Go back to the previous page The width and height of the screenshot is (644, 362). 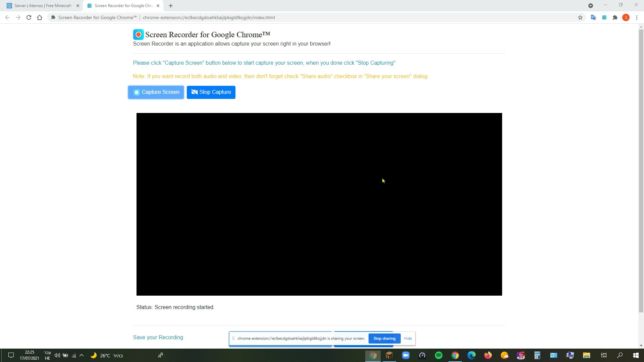pyautogui.click(x=7, y=17)
